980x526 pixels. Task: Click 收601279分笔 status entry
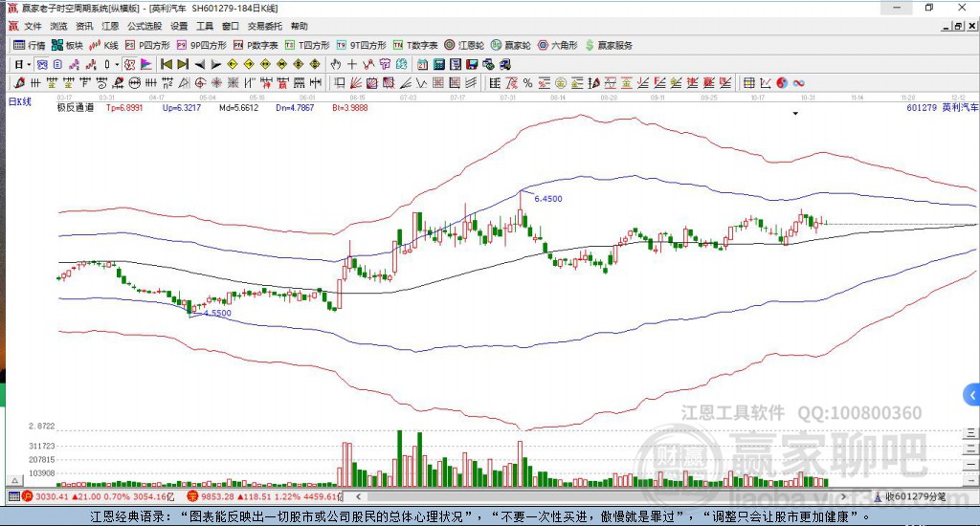click(911, 496)
